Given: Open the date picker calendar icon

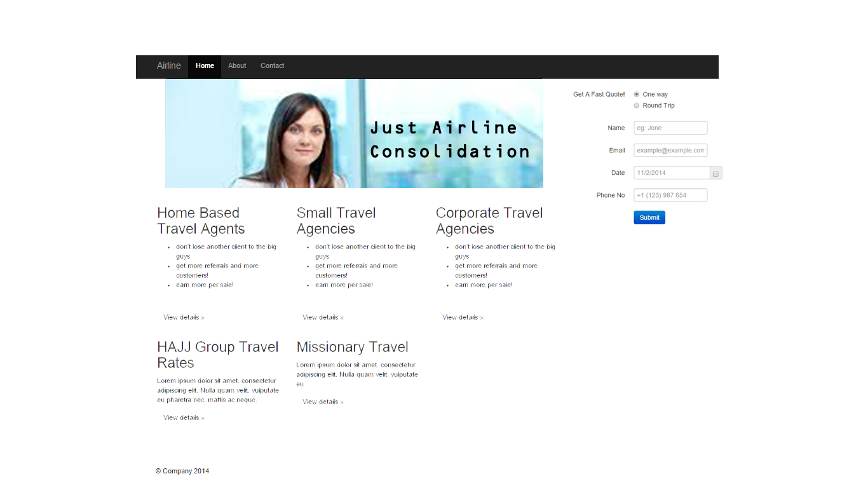Looking at the screenshot, I should click(715, 173).
